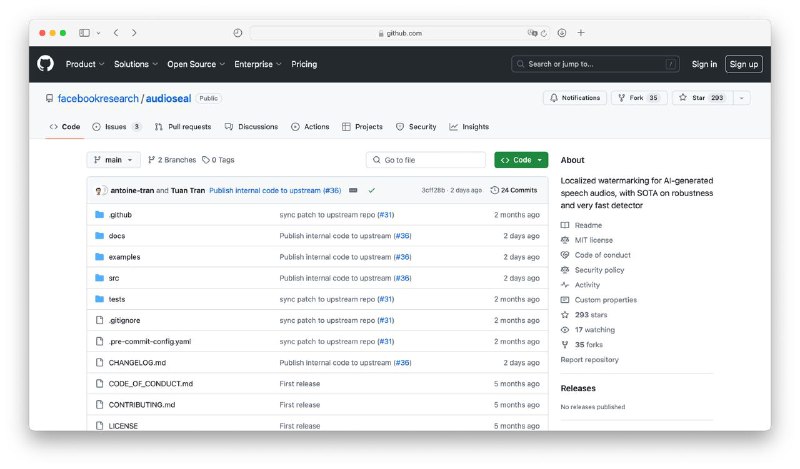The height and width of the screenshot is (469, 800).
Task: Click the Sign up button
Action: (x=743, y=64)
